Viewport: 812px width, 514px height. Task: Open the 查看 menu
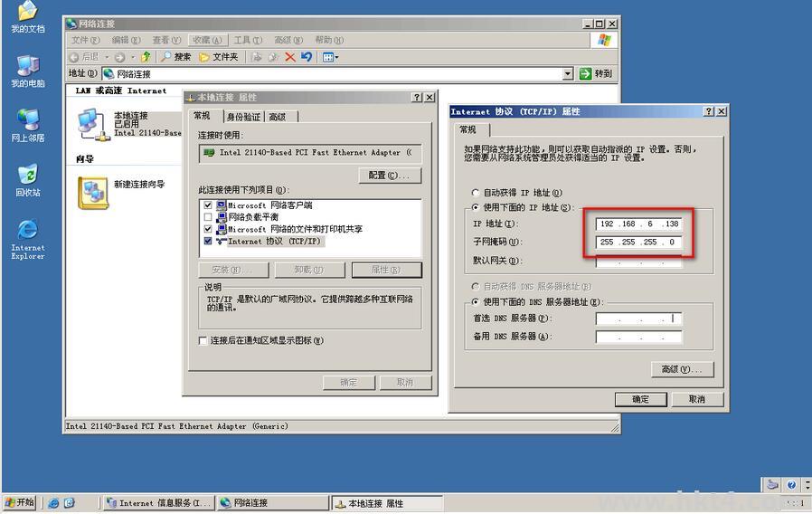pos(166,40)
